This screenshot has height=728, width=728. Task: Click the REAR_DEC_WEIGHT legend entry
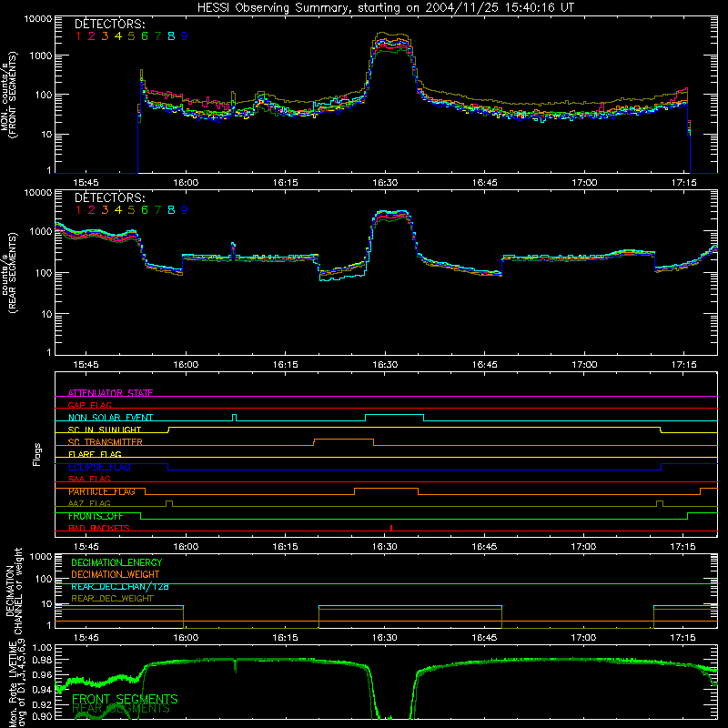point(112,599)
